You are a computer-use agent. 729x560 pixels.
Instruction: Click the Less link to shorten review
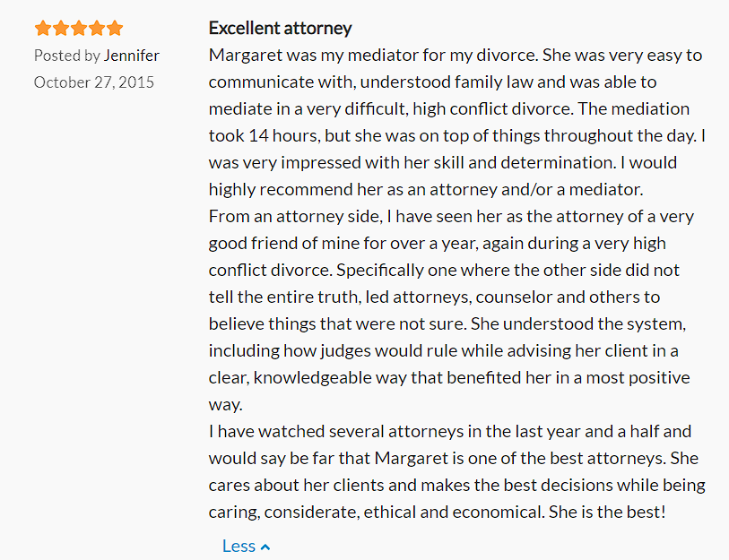click(x=239, y=546)
